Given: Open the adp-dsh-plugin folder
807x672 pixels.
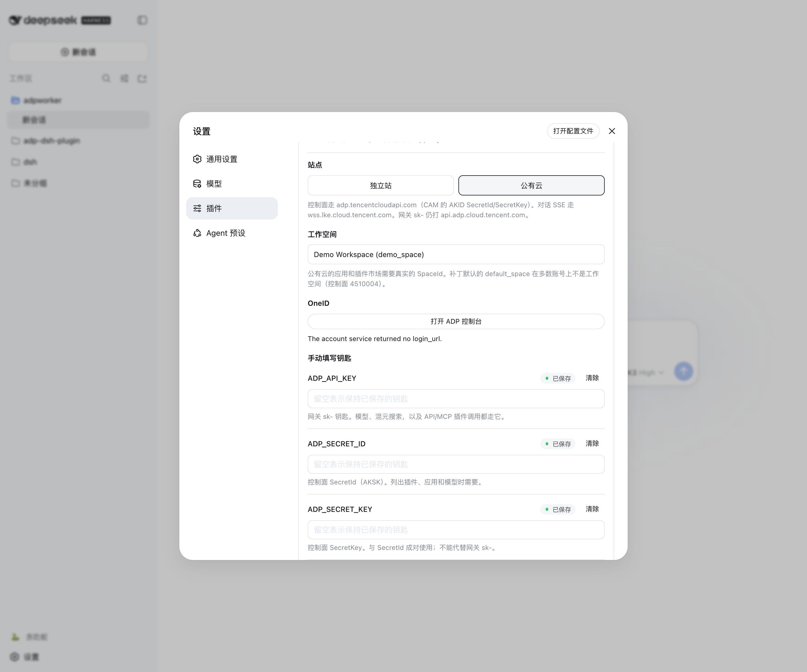Looking at the screenshot, I should click(78, 141).
